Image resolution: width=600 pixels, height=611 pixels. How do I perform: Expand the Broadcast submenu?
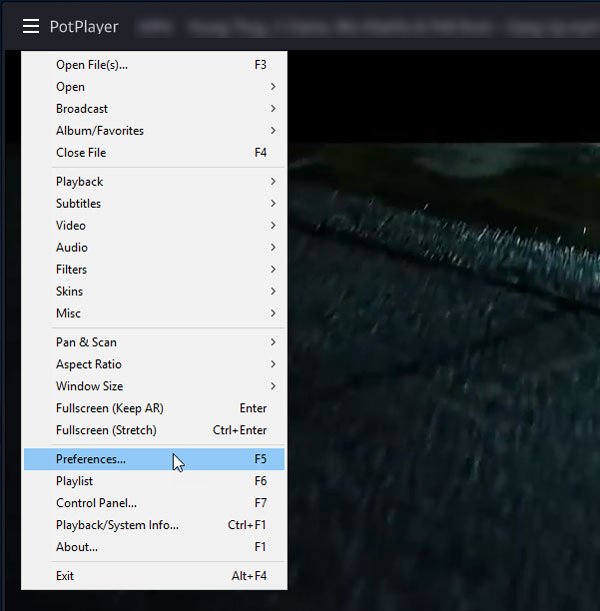click(82, 109)
